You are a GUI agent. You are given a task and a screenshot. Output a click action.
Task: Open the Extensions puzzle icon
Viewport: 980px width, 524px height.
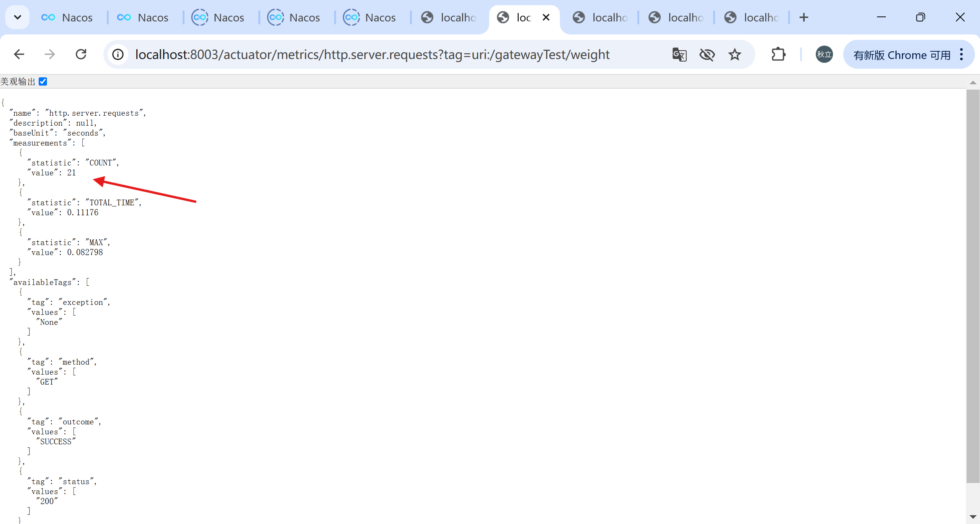tap(778, 54)
